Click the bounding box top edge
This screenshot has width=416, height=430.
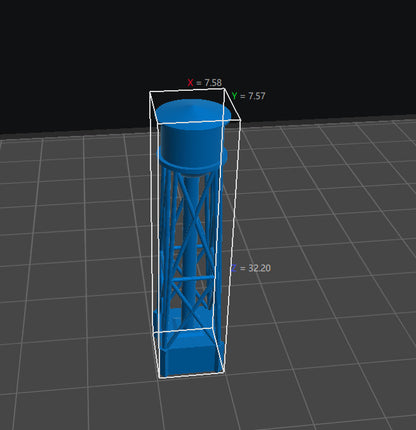tap(187, 90)
